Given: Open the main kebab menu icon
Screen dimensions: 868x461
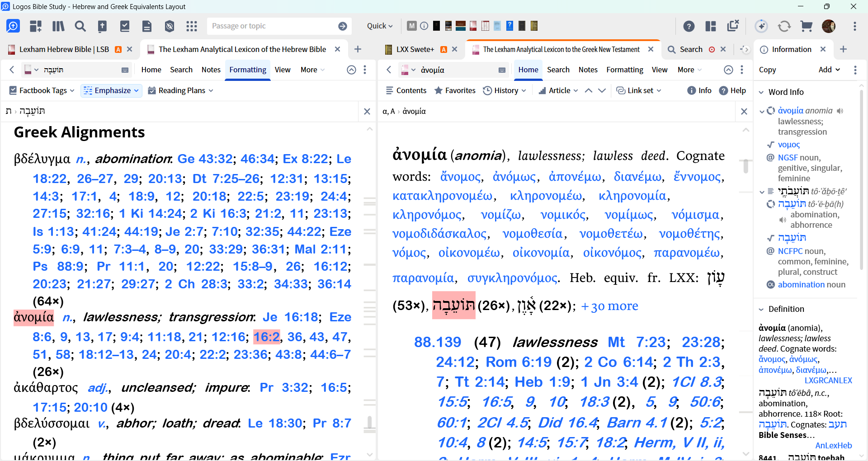Looking at the screenshot, I should [855, 26].
